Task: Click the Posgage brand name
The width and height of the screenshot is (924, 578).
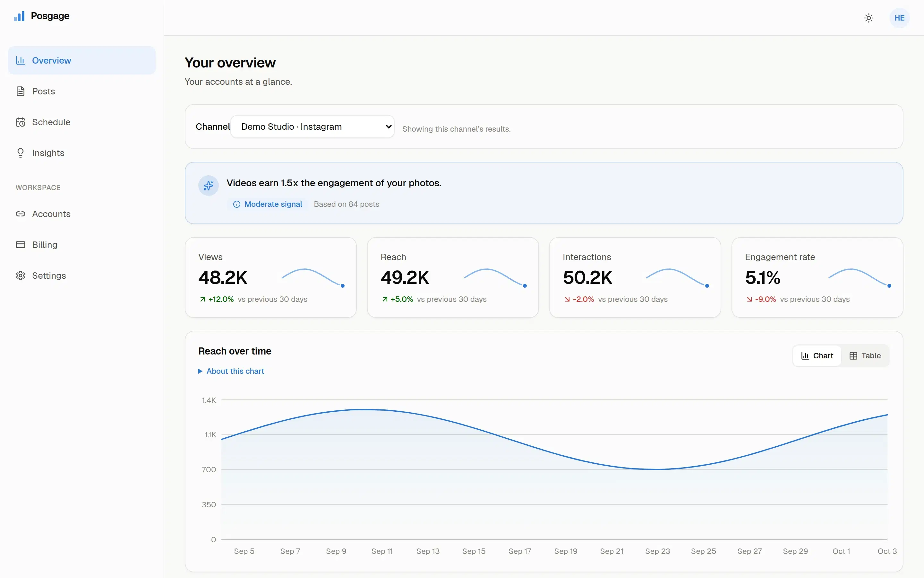Action: coord(50,16)
